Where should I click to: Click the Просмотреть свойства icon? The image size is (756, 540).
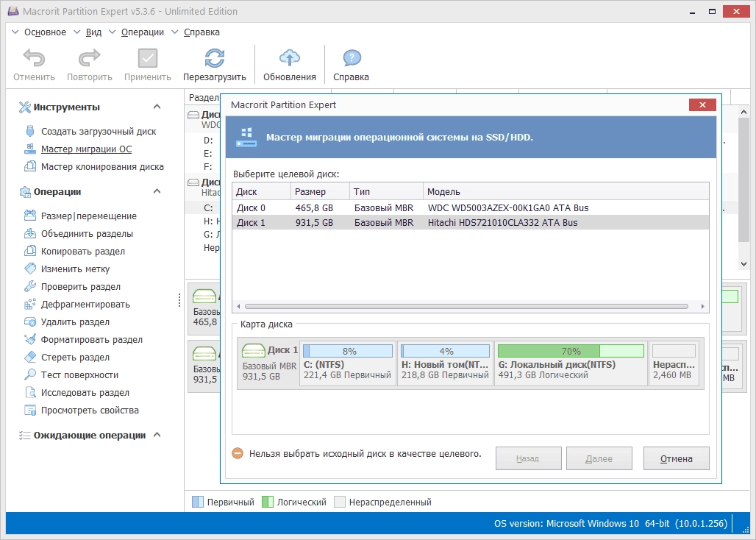30,411
